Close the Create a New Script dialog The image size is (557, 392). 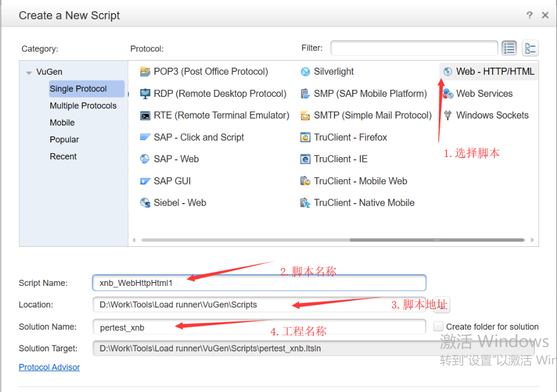click(x=545, y=15)
